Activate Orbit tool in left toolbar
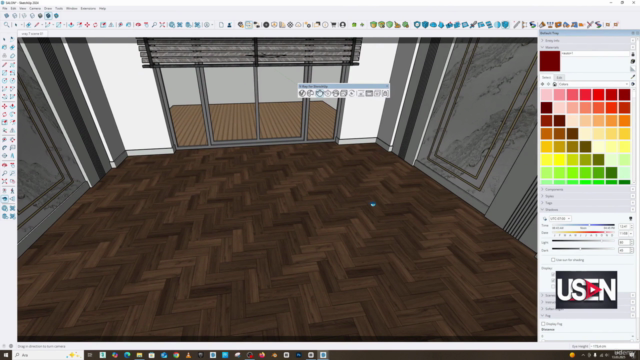This screenshot has height=360, width=640. point(4,165)
